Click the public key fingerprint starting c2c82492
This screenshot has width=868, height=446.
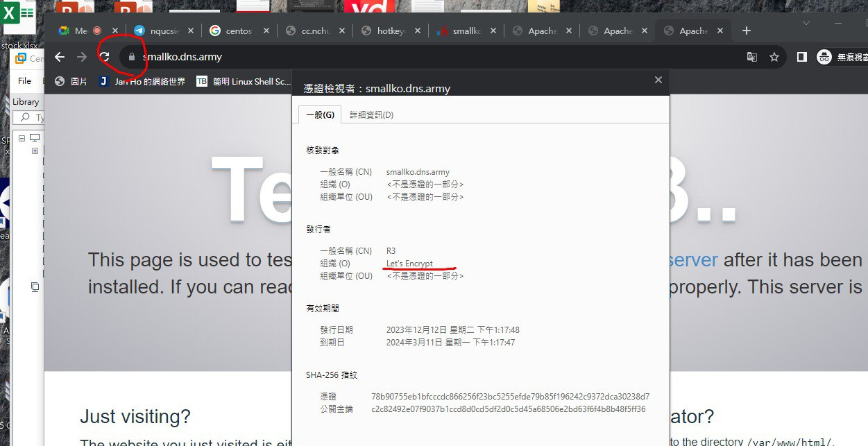click(x=509, y=409)
